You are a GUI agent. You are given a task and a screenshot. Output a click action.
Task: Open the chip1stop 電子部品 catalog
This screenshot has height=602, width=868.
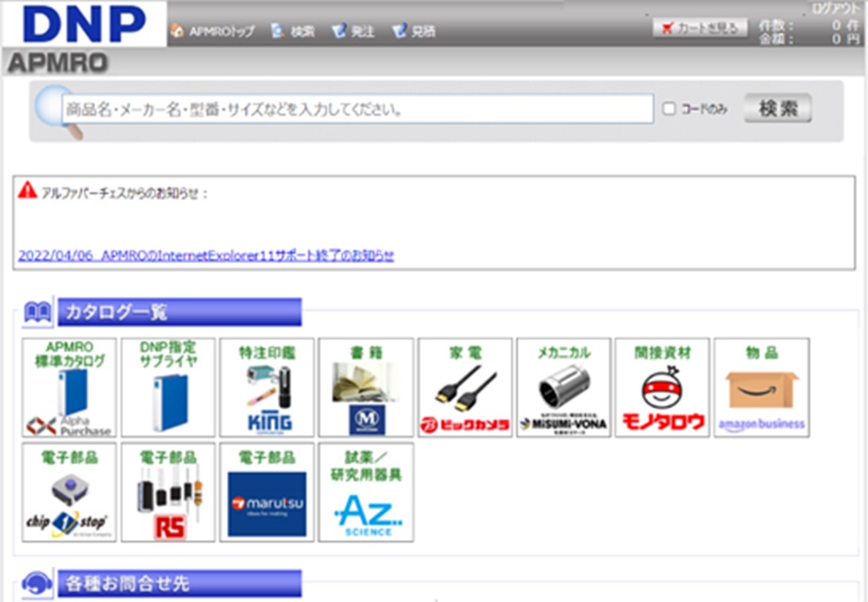coord(69,493)
